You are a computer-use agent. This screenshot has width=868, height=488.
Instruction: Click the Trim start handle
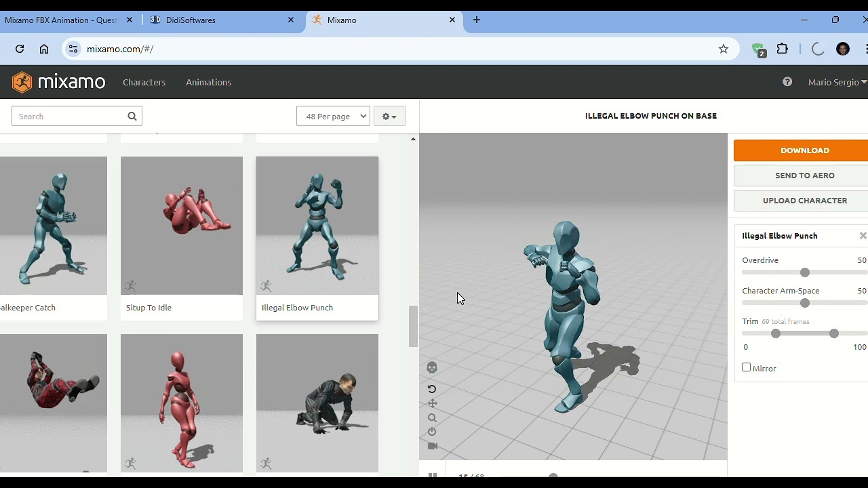pyautogui.click(x=776, y=333)
